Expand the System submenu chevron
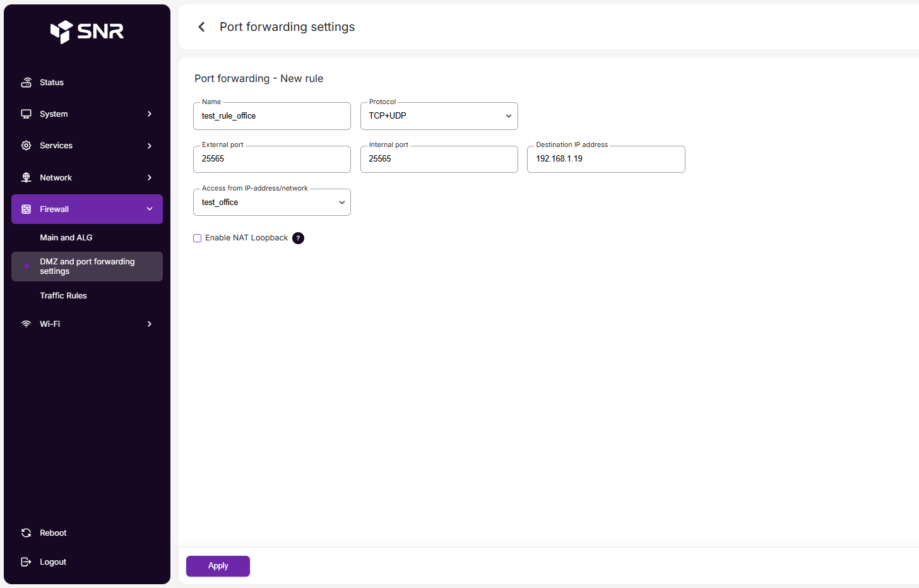919x588 pixels. click(150, 114)
